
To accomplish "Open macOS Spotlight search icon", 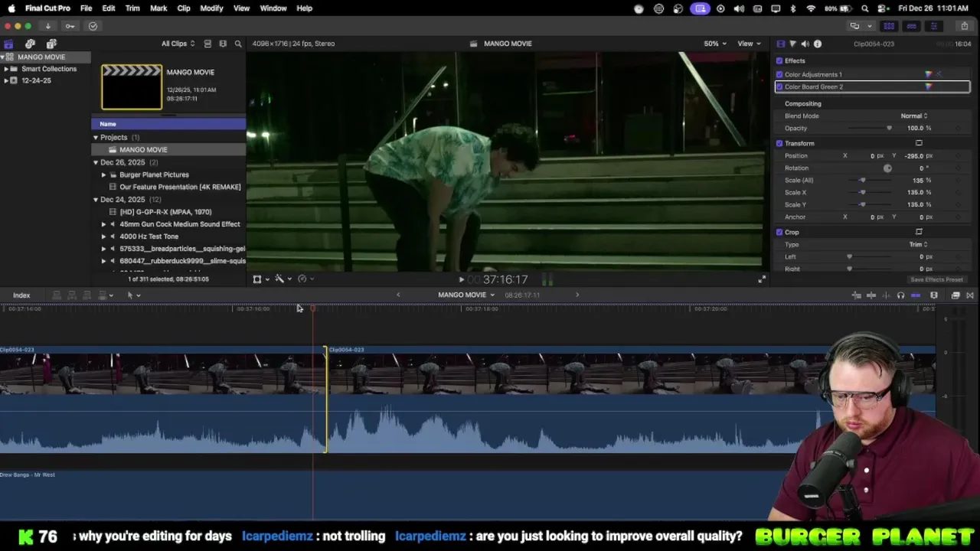I will pyautogui.click(x=864, y=8).
